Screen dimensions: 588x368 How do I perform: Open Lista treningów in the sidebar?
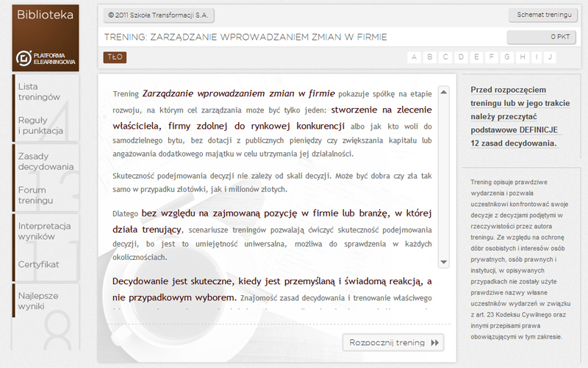pos(39,91)
